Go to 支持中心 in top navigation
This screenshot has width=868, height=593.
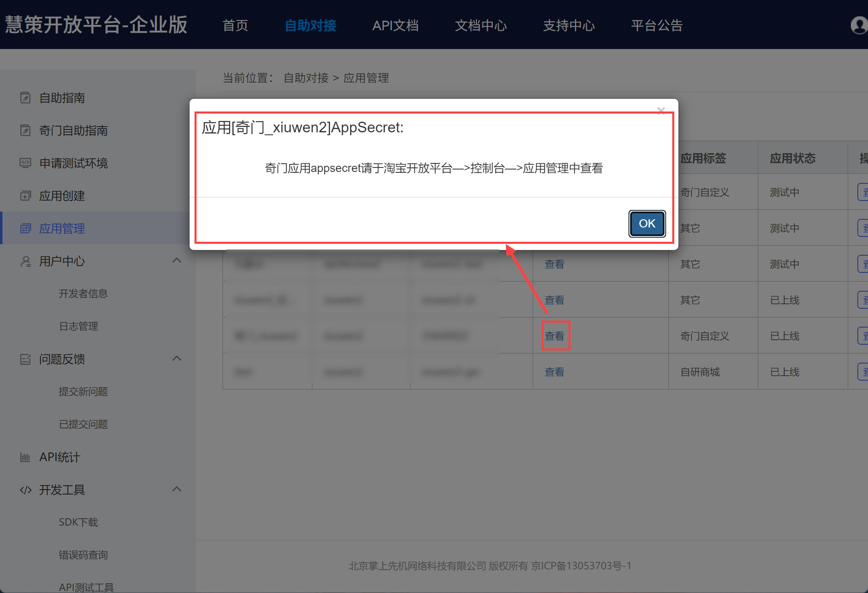pos(568,25)
